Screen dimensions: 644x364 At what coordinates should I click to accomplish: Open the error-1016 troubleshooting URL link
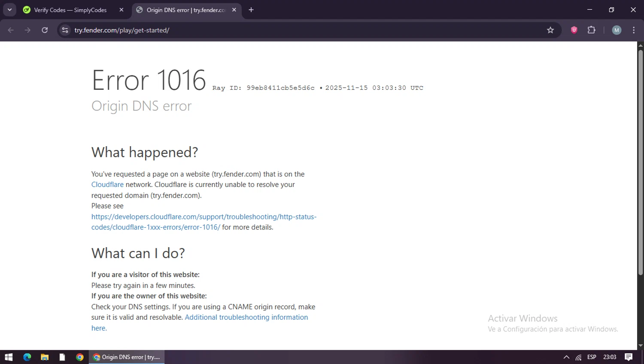point(204,222)
